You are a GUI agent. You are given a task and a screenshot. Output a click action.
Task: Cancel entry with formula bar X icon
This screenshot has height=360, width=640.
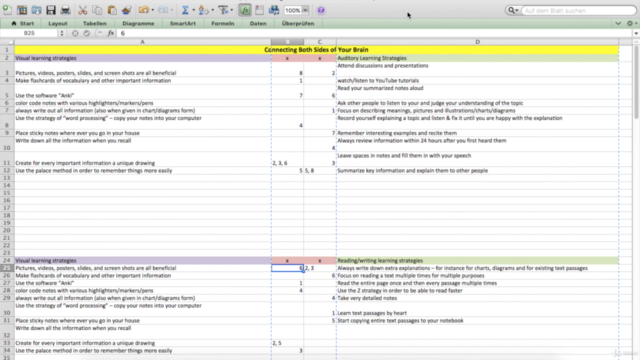(75, 33)
